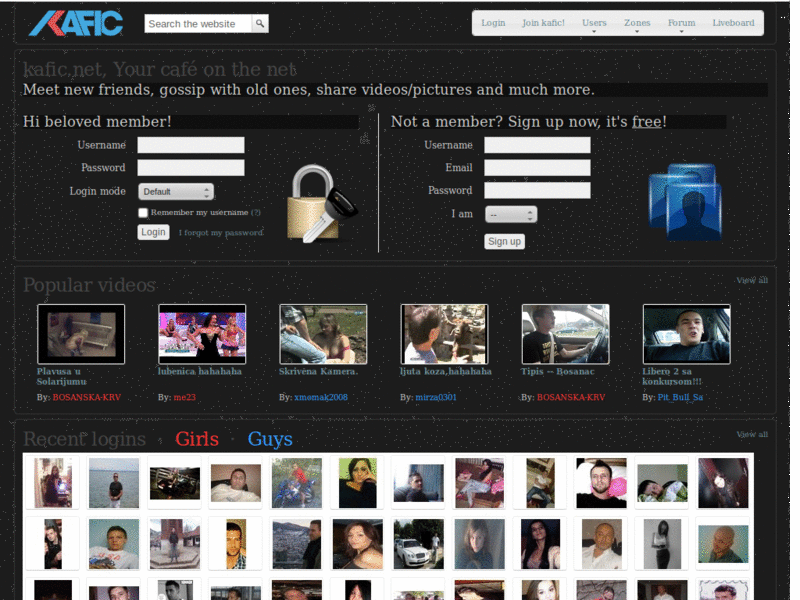800x600 pixels.
Task: Click the Tipis -- Bosanac title link
Action: (x=558, y=371)
